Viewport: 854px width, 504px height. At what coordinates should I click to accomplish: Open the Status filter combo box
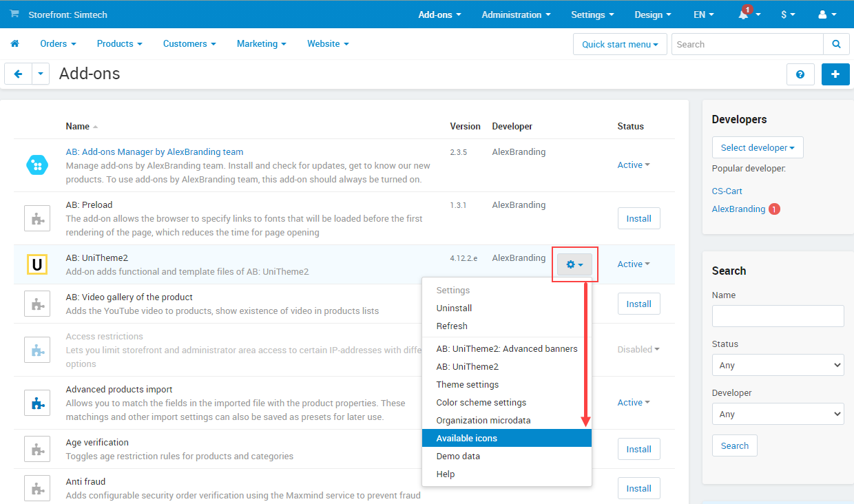pyautogui.click(x=778, y=366)
